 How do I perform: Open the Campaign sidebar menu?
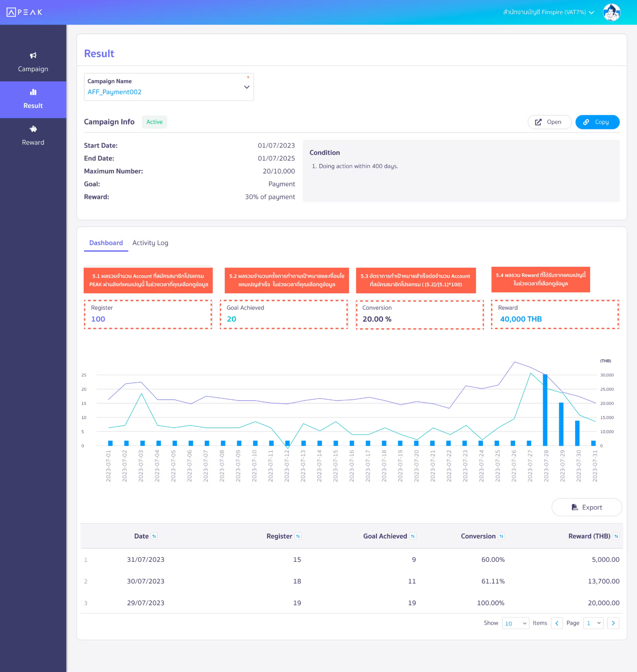pos(33,63)
